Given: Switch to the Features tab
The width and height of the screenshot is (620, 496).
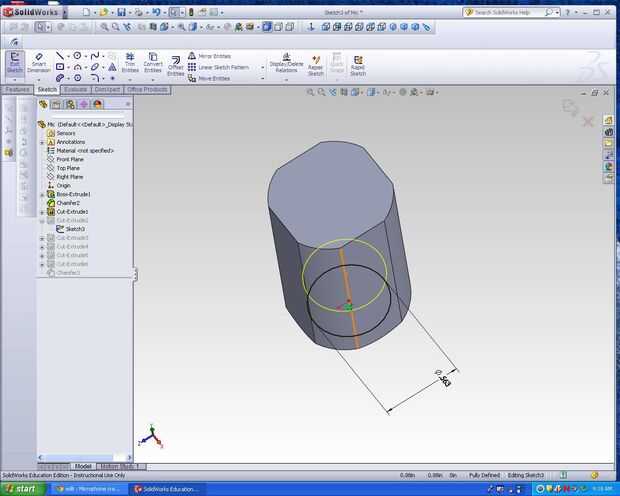Looking at the screenshot, I should [18, 89].
